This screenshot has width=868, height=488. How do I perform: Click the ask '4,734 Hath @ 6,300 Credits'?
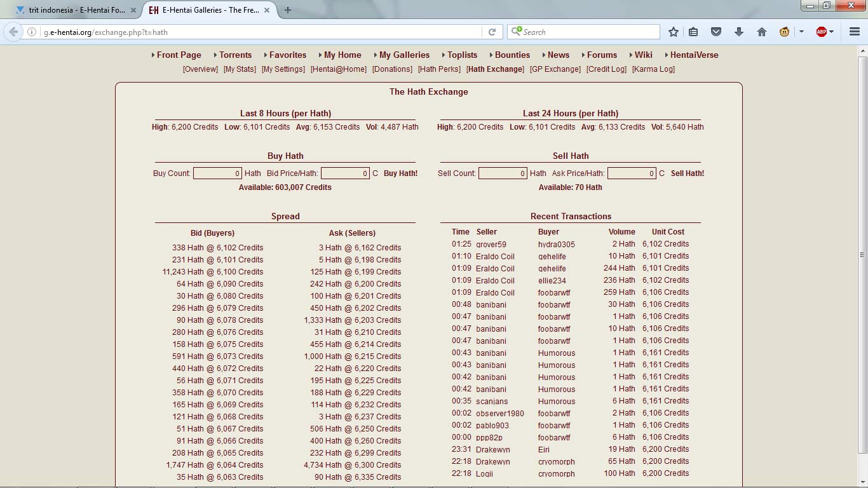click(x=352, y=465)
